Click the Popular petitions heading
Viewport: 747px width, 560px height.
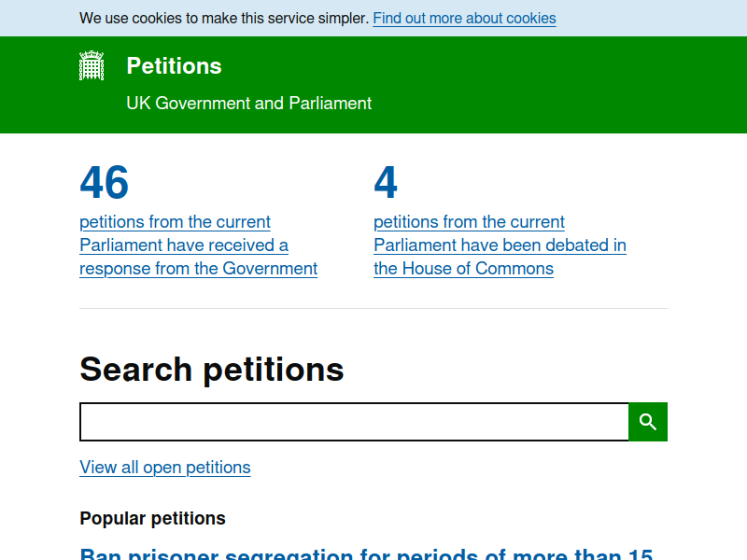coord(152,518)
